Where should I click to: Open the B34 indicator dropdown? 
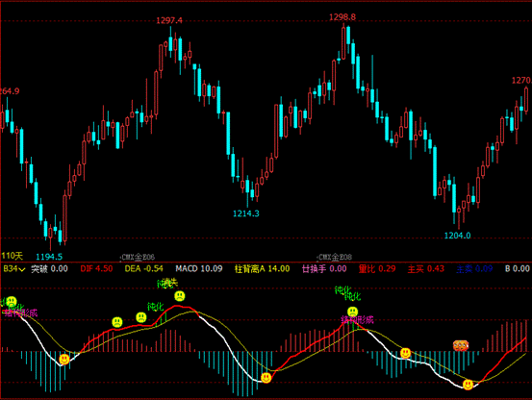point(13,269)
